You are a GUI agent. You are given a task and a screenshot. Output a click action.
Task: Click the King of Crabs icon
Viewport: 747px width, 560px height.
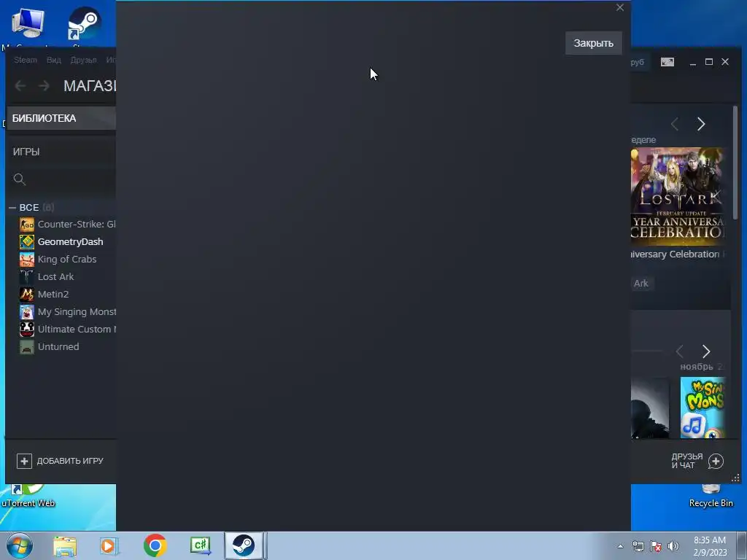point(27,259)
